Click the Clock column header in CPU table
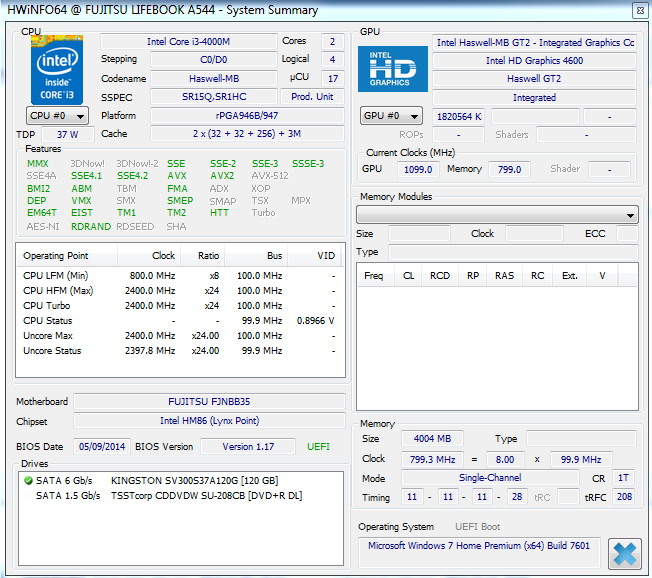The height and width of the screenshot is (578, 652). tap(149, 255)
